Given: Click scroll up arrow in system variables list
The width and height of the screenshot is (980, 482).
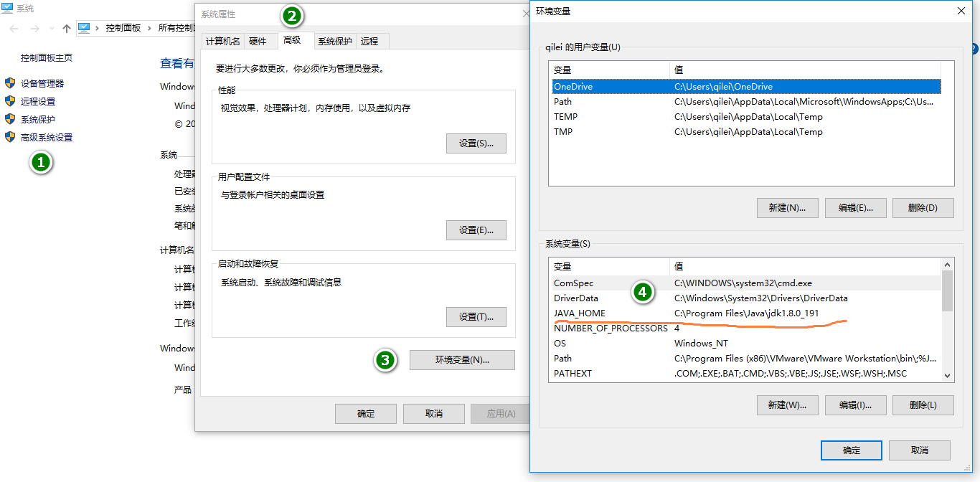Looking at the screenshot, I should 947,265.
